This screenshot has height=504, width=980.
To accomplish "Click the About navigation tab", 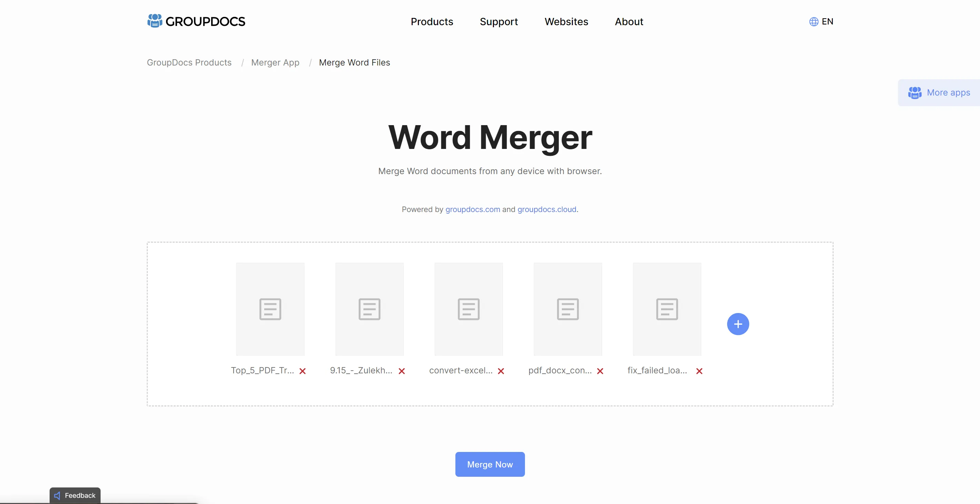I will click(629, 21).
